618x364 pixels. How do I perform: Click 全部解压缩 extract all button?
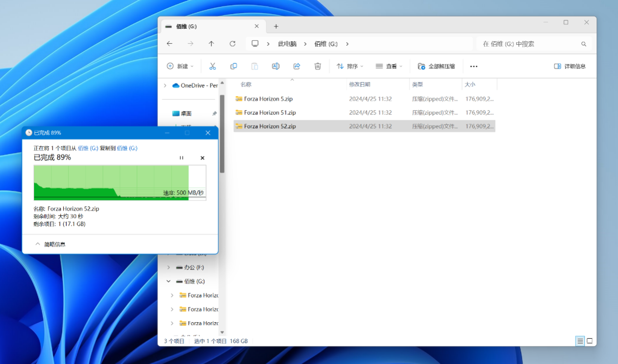click(x=436, y=66)
